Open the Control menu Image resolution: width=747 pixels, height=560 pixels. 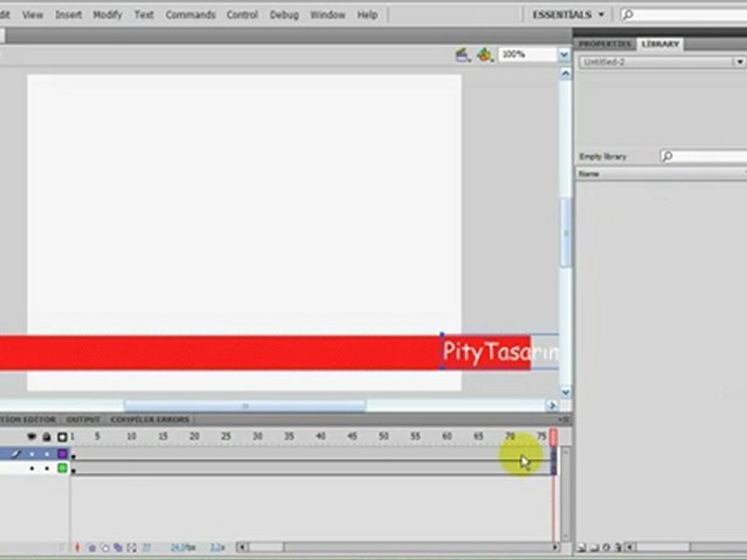(243, 15)
